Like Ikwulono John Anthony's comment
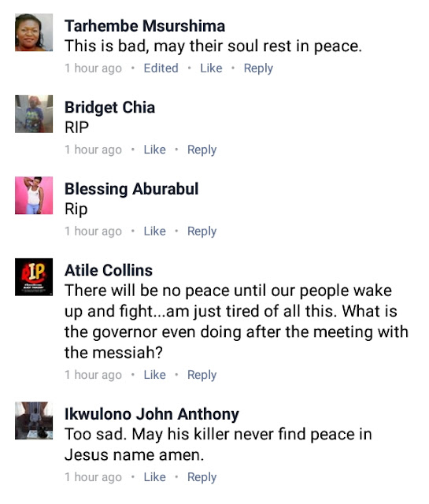 [x=154, y=477]
